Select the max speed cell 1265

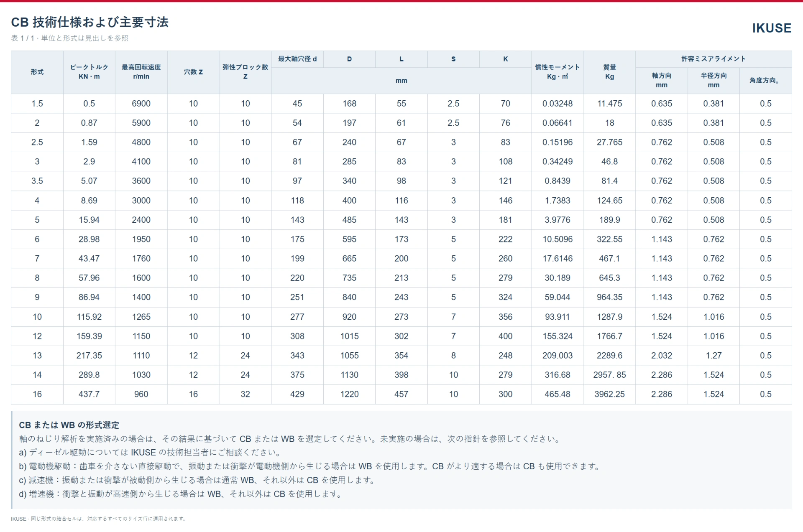pyautogui.click(x=141, y=317)
